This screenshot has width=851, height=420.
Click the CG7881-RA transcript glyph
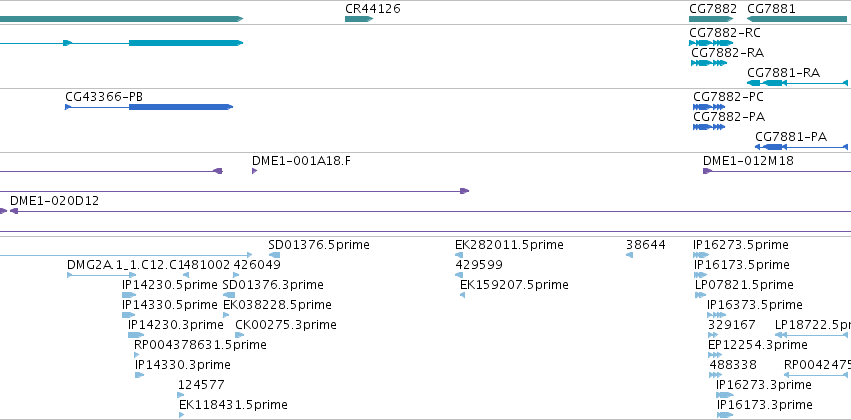797,83
